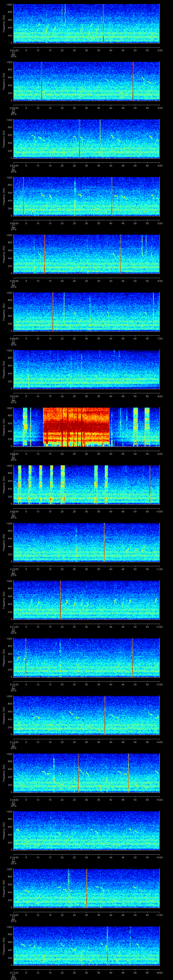The width and height of the screenshot is (173, 980).
Task: Click the '1000' frequency tick of the 3:05:00 panel
Action: point(9,235)
